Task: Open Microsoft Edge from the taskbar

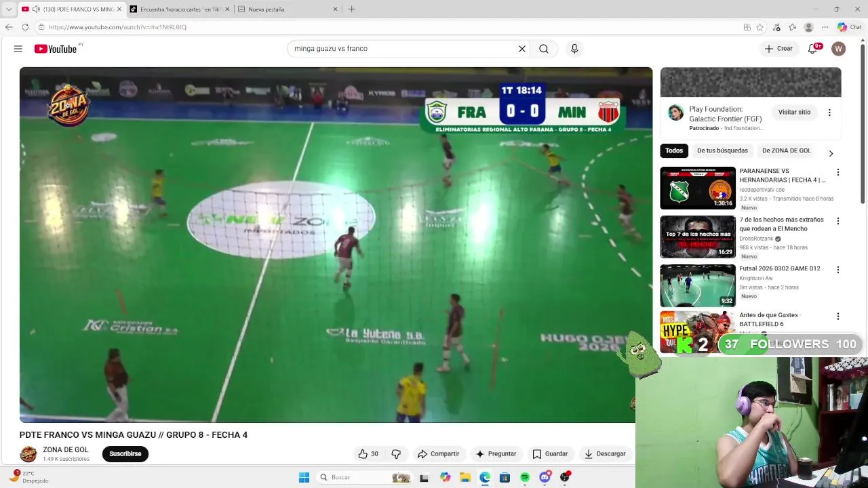Action: 485,477
